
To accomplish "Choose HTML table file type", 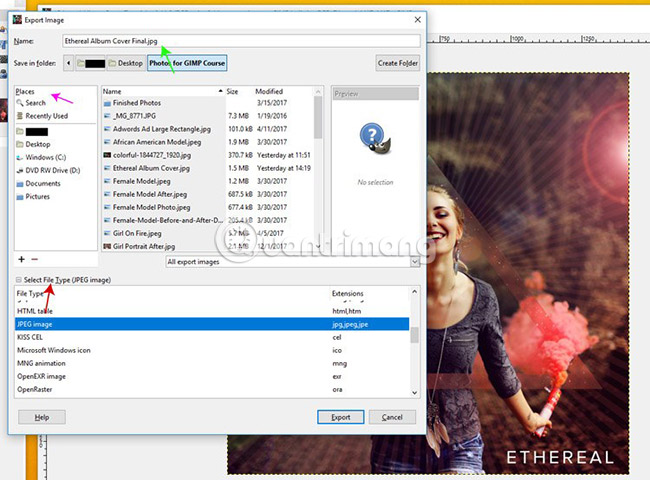I will coord(212,311).
